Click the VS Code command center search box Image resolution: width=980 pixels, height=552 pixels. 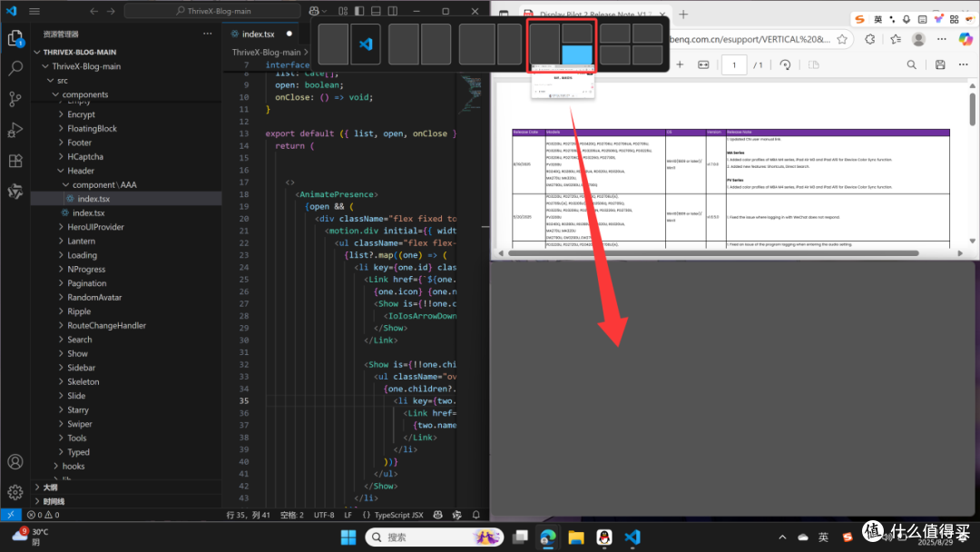point(212,11)
